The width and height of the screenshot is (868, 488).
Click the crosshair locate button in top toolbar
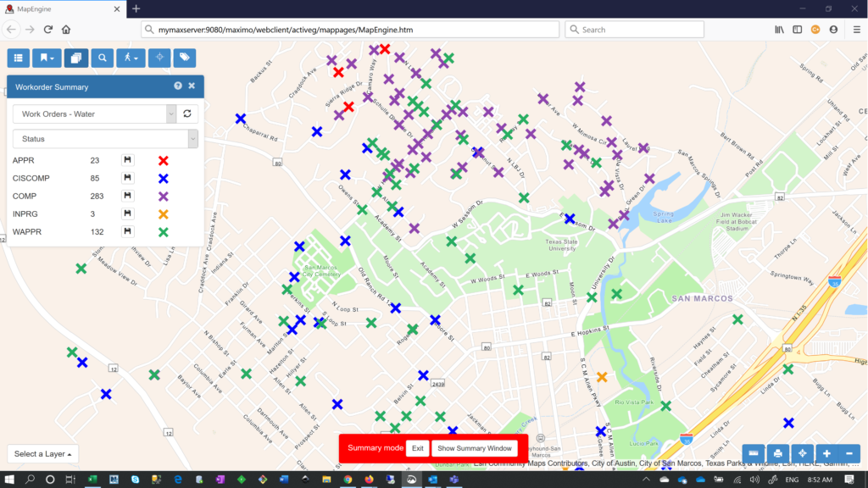pyautogui.click(x=158, y=58)
